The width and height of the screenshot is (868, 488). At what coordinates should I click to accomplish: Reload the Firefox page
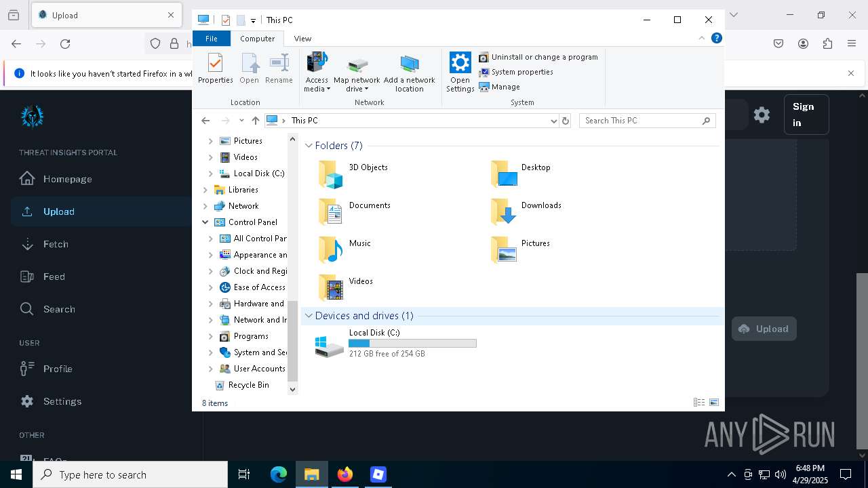[x=65, y=43]
